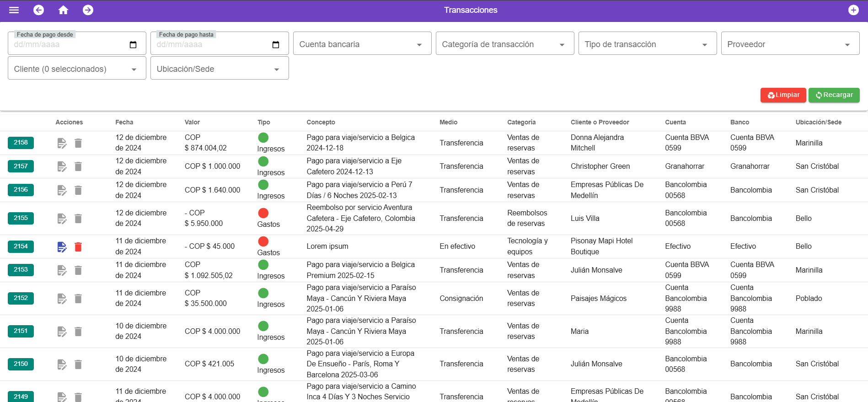Add new transaction with plus icon
Viewport: 868px width, 402px height.
[853, 10]
